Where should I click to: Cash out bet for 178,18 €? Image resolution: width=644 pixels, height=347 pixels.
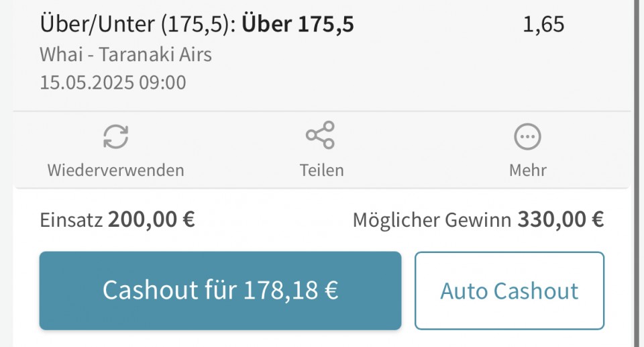[220, 291]
